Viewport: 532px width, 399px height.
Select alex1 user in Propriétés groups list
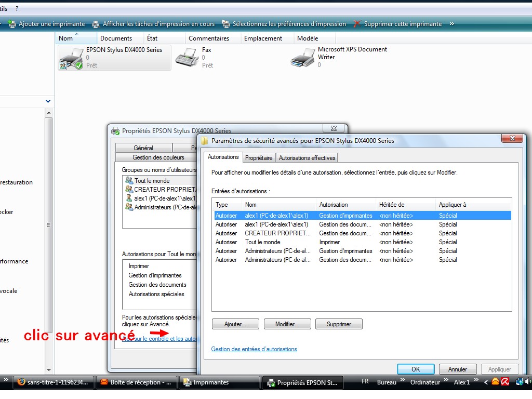161,198
